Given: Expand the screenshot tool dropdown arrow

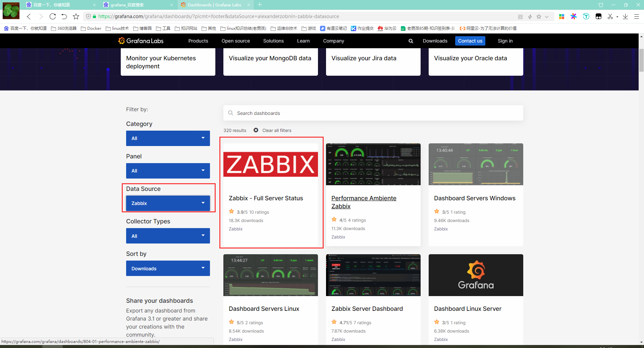Looking at the screenshot, I should tap(617, 17).
